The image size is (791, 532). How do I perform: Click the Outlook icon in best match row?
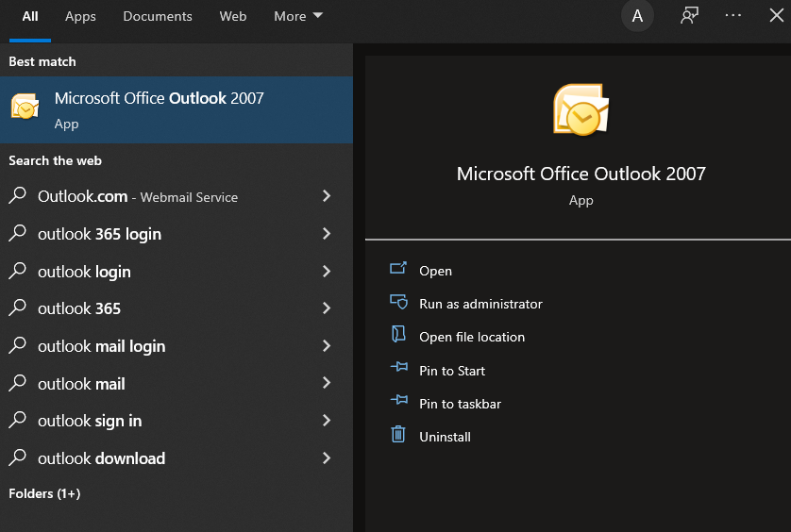[x=25, y=107]
